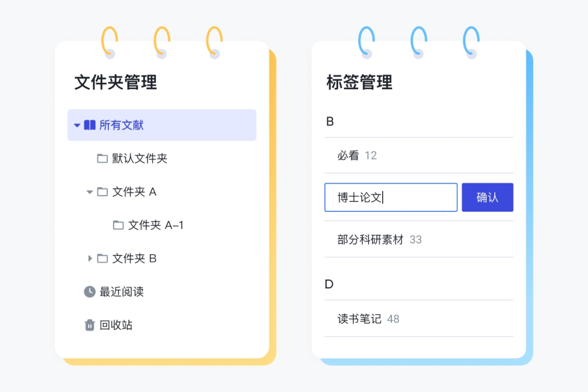Collapse 文件夹 A with its arrow
Viewport: 588px width, 392px height.
[89, 192]
